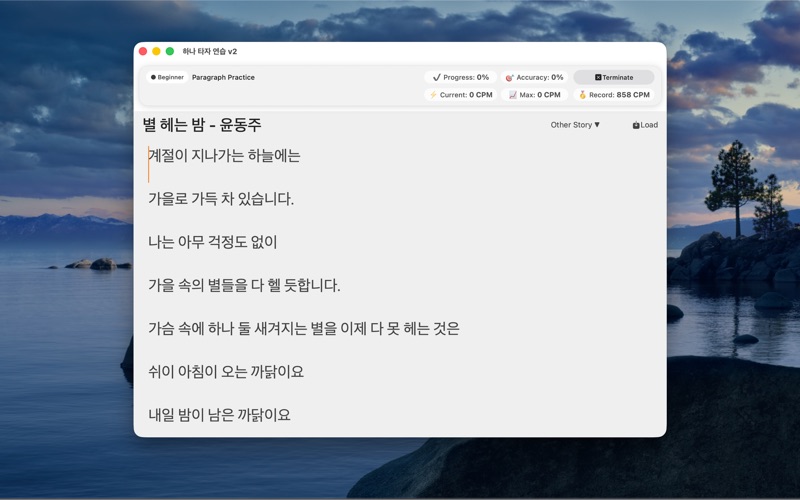Image resolution: width=800 pixels, height=500 pixels.
Task: Click the line 계절이 지나가는 하늘에는
Action: 224,156
